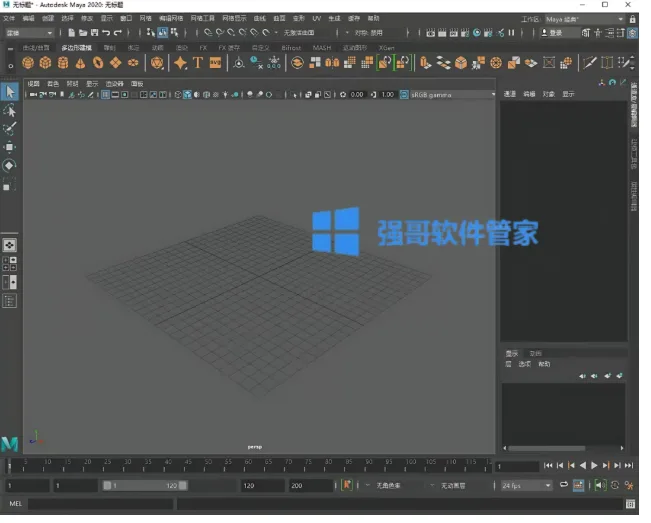Select the Paint Selection tool in Tool Box
This screenshot has width=651, height=523.
coord(10,129)
